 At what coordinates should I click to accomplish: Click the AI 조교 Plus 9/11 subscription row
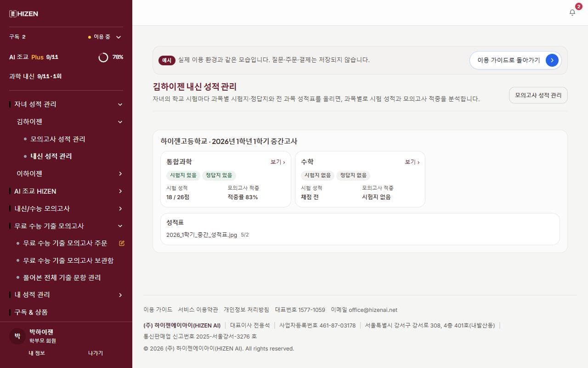[66, 57]
